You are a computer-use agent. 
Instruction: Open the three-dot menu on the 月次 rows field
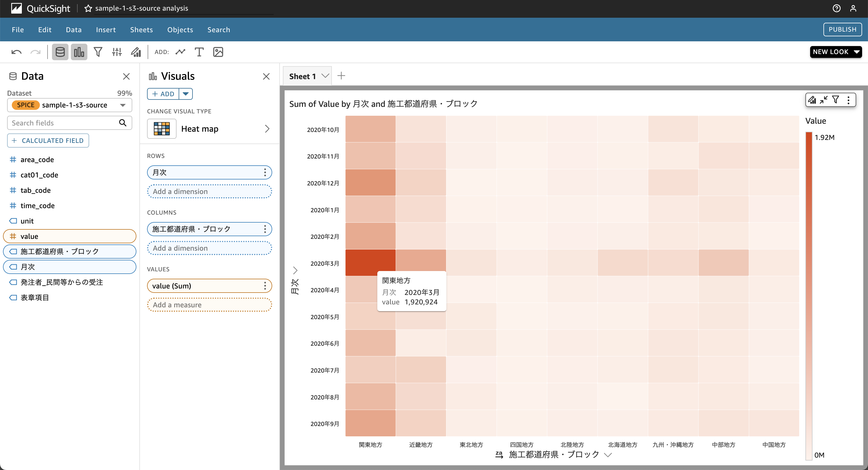265,172
